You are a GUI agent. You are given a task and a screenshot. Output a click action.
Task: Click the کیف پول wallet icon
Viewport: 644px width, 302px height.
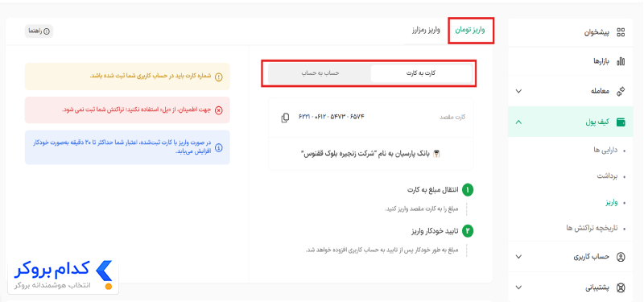pos(621,122)
